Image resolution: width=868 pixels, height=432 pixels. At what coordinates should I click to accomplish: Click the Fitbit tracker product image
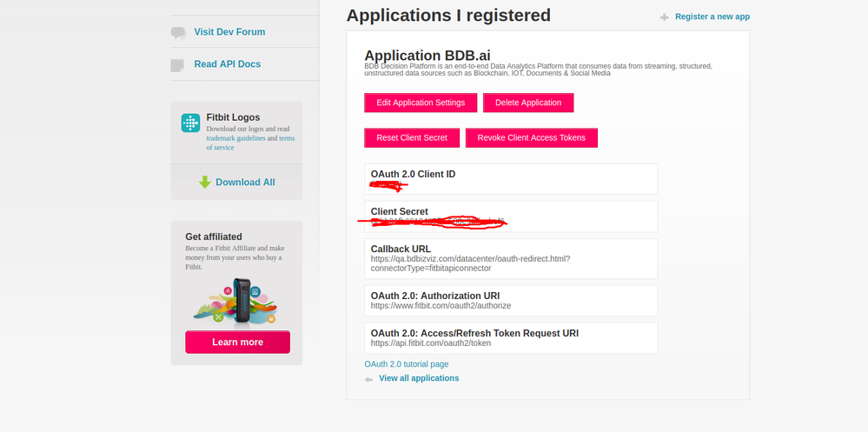(237, 301)
